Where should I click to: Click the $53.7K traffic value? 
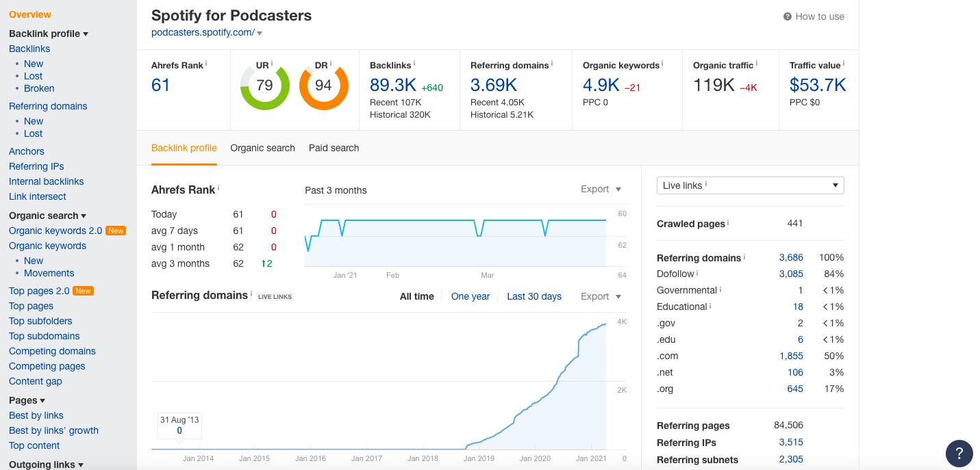[818, 85]
